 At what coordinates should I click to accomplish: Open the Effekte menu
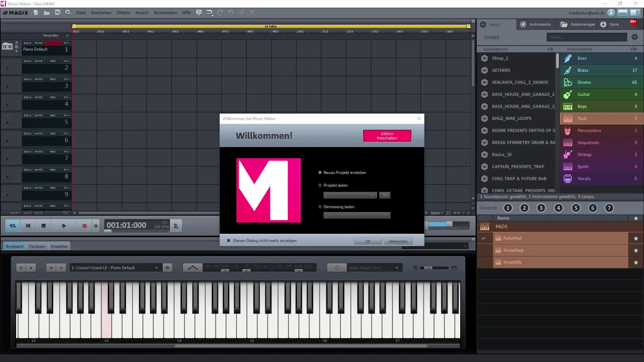(x=123, y=13)
